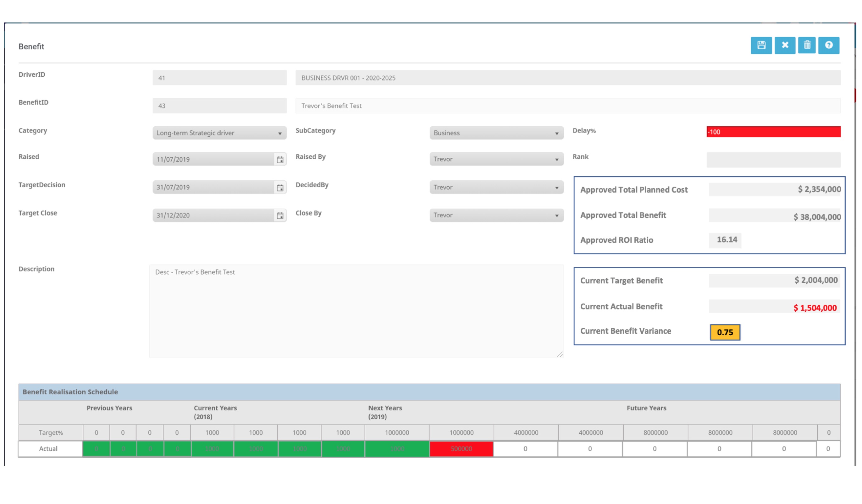Viewport: 862px width, 504px height.
Task: Click the Target% row label
Action: 51,433
